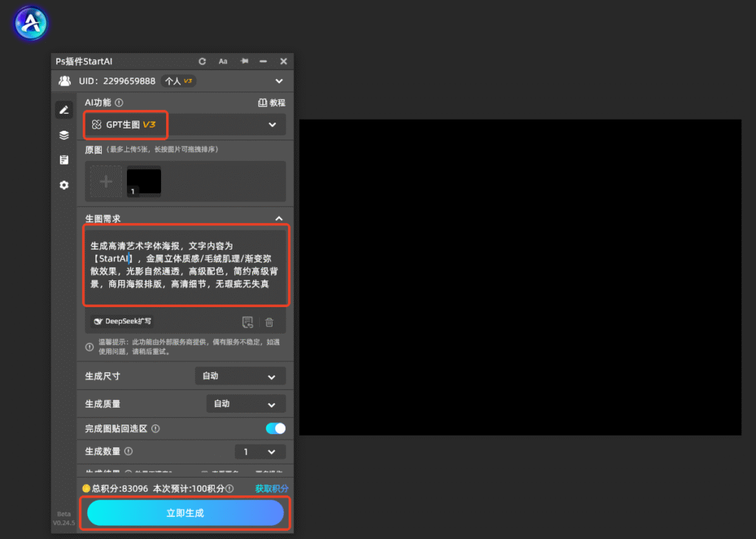Viewport: 756px width, 539px height.
Task: Open the 生成尺寸 dropdown
Action: [240, 376]
